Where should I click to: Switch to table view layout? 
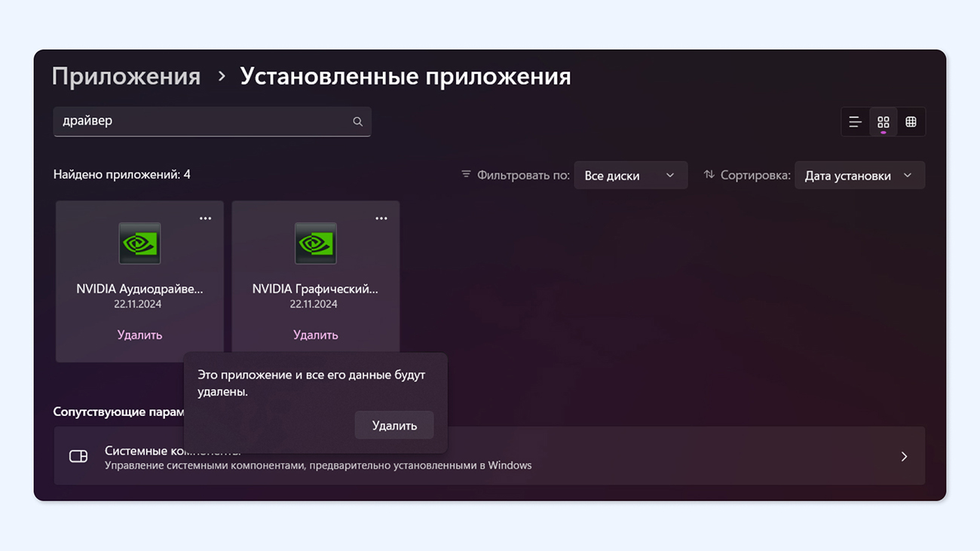coord(911,122)
